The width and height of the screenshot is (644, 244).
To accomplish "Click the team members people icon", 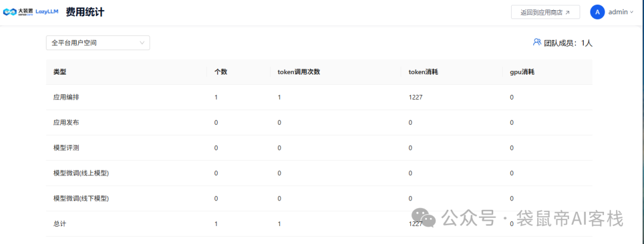I will tap(537, 42).
